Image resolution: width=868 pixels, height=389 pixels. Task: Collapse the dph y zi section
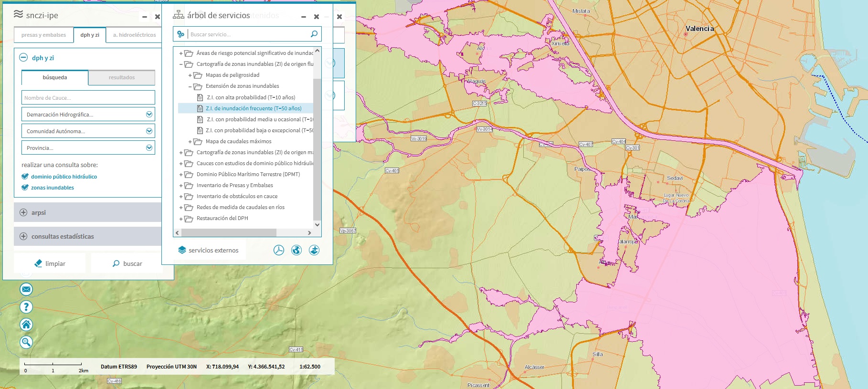click(x=23, y=57)
